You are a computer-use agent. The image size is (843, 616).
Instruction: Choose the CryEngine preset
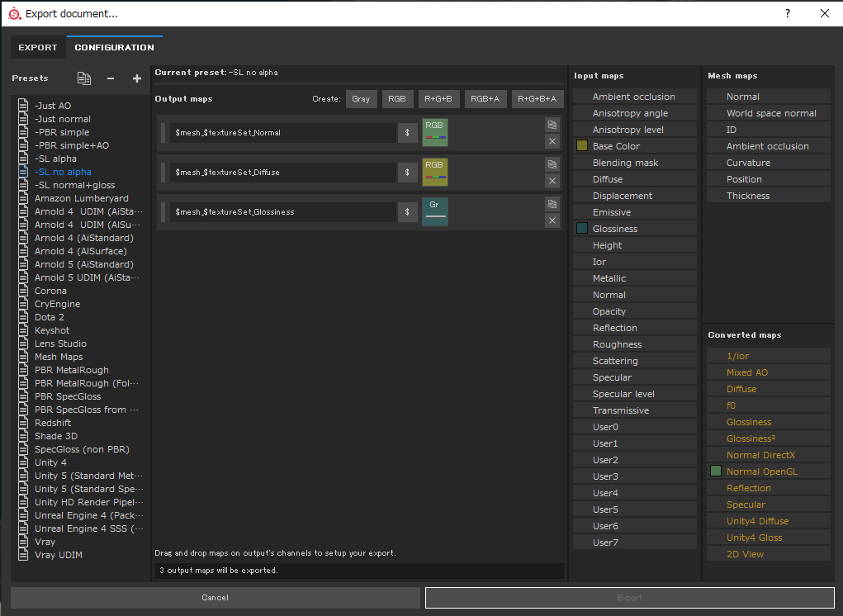(57, 304)
